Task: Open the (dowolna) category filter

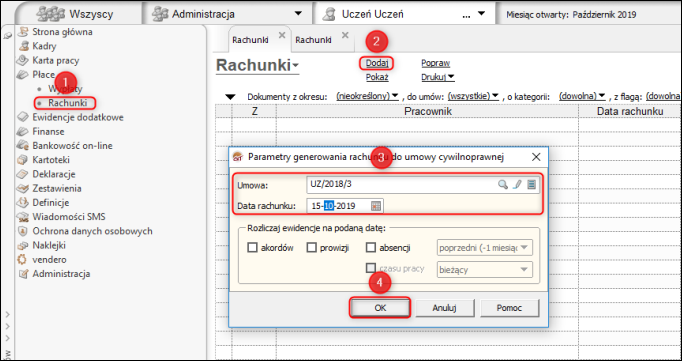Action: pos(582,96)
